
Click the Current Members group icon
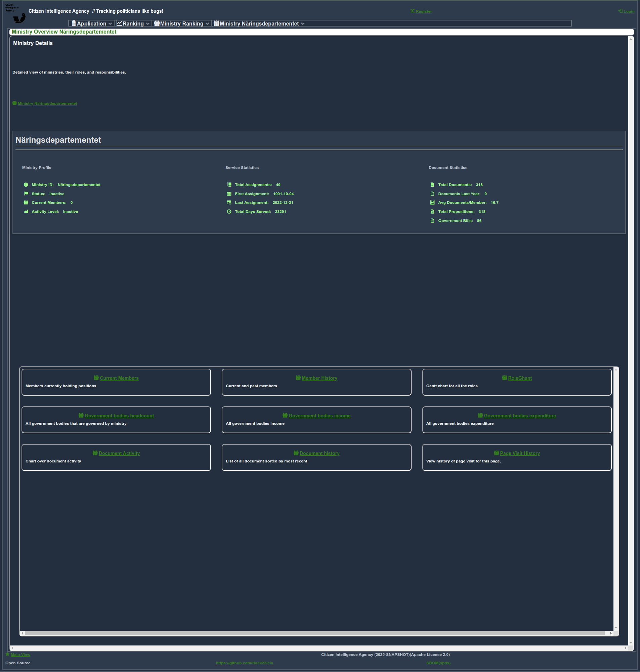coord(26,203)
